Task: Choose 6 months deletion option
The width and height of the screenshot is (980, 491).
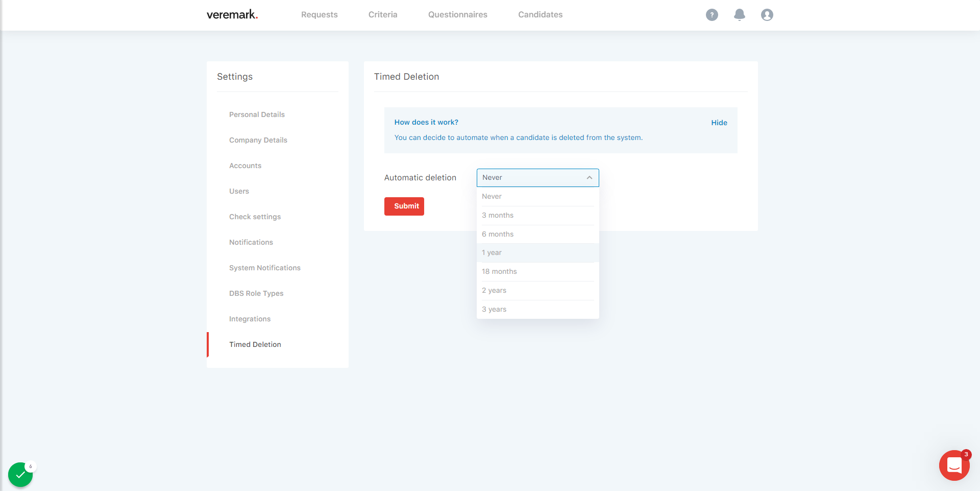Action: tap(537, 235)
